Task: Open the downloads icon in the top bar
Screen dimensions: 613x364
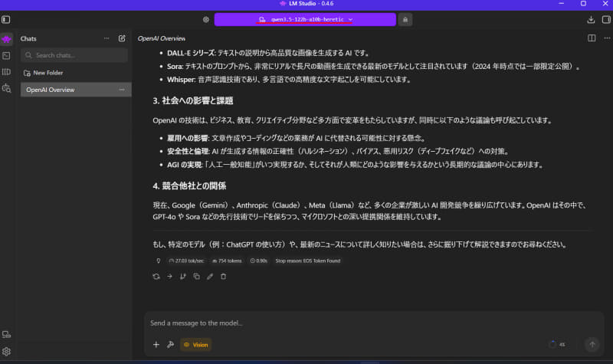Action: pyautogui.click(x=591, y=20)
